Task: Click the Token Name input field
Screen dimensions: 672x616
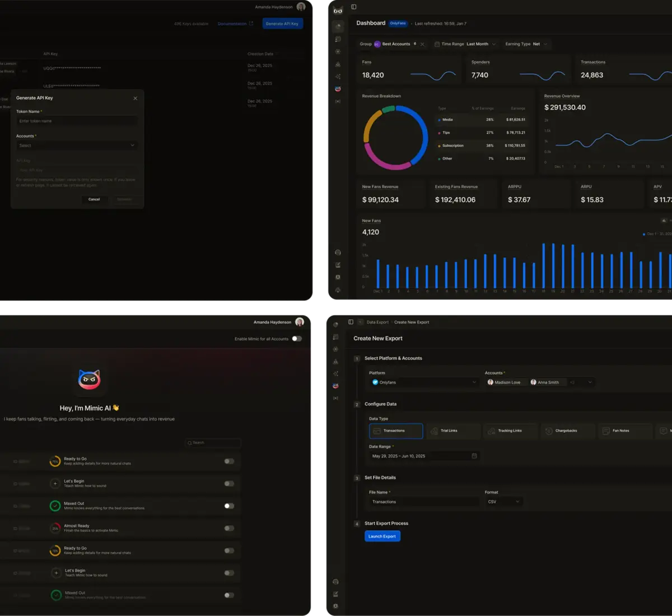Action: click(77, 121)
